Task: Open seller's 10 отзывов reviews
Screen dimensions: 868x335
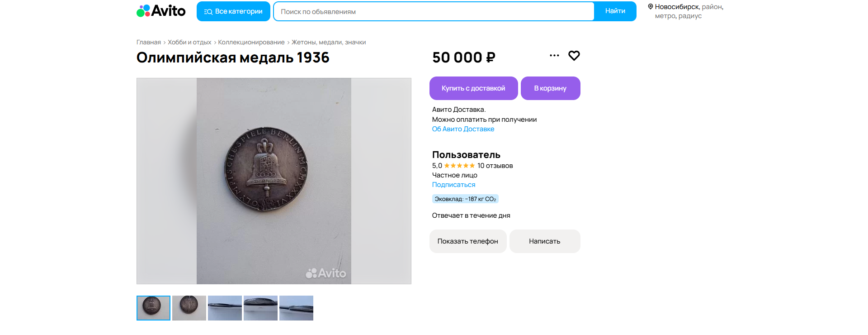Action: point(495,166)
